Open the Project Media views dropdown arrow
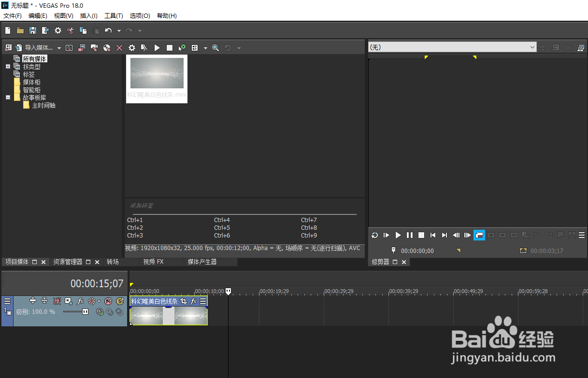This screenshot has width=588, height=378. pyautogui.click(x=205, y=48)
